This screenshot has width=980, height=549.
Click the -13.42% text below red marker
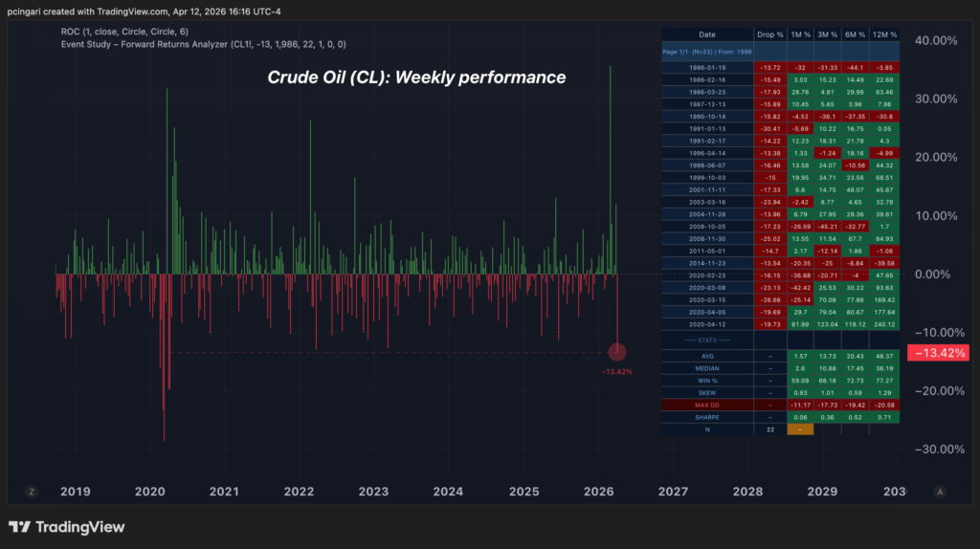(617, 371)
